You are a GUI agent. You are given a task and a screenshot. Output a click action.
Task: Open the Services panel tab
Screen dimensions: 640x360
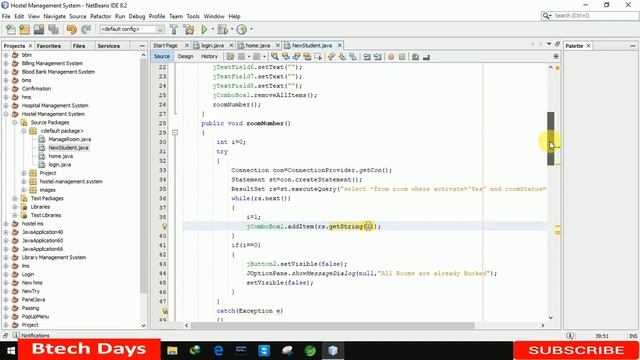(108, 46)
